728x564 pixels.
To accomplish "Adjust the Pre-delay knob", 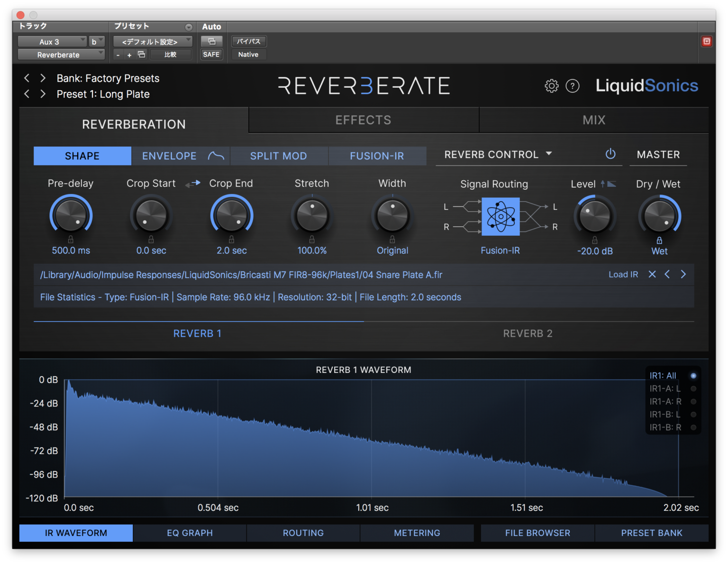I will click(x=71, y=214).
